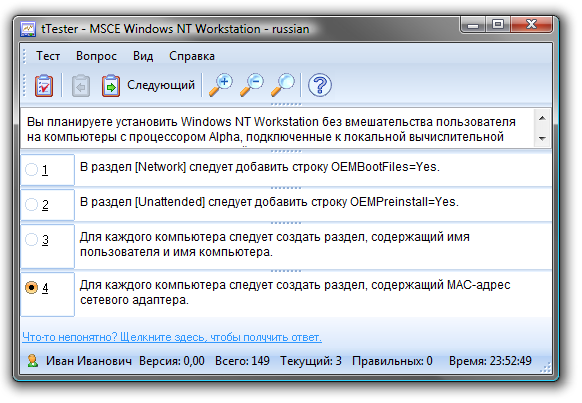Reset zoom with the plain magnifier

[282, 85]
